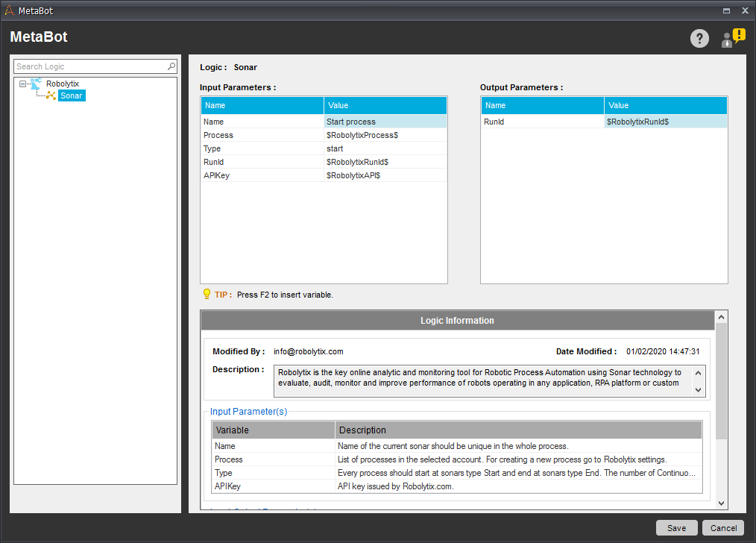This screenshot has width=756, height=543.
Task: Select the output 'RunId' parameter name
Action: [543, 122]
